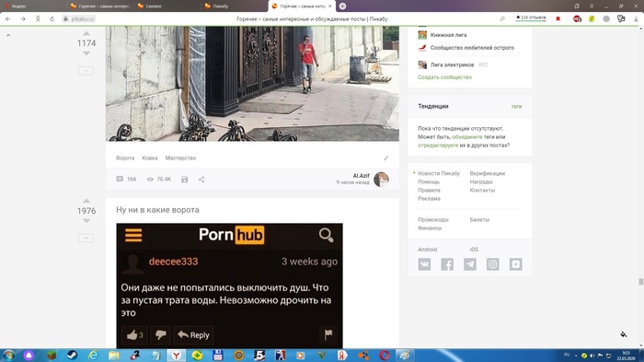Click the page's vertical scrollbar thumb
The image size is (644, 362).
(x=640, y=281)
